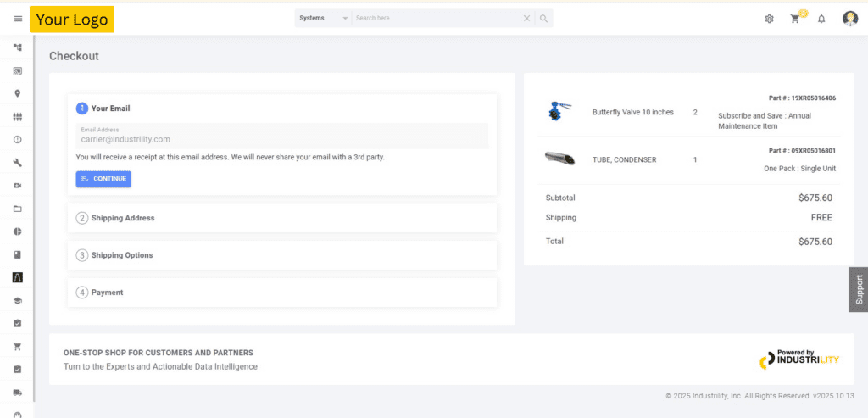The height and width of the screenshot is (418, 868).
Task: Open the hamburger navigation menu
Action: coord(18,19)
